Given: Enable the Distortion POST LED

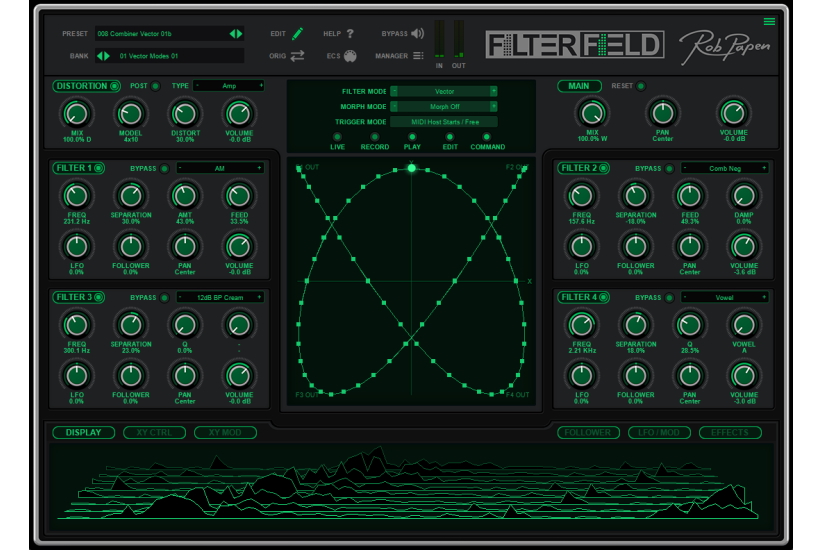Looking at the screenshot, I should pos(155,86).
